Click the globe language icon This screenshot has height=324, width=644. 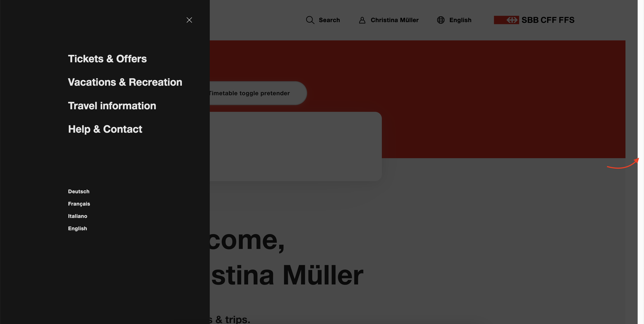pos(440,20)
